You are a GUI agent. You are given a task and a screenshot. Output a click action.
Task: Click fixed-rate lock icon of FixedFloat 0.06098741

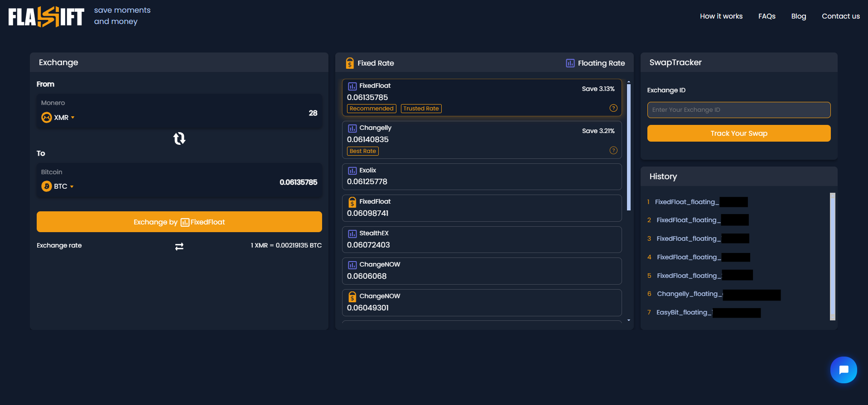pyautogui.click(x=352, y=202)
